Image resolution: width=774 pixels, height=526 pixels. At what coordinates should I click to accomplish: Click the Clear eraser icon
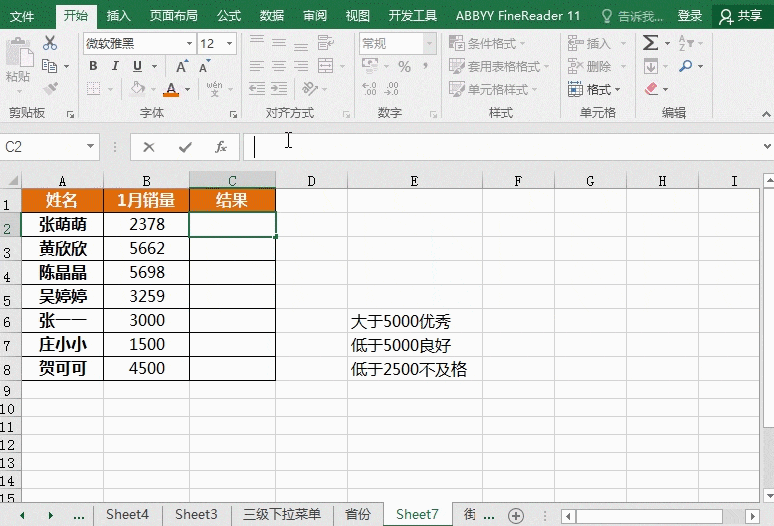tap(651, 89)
